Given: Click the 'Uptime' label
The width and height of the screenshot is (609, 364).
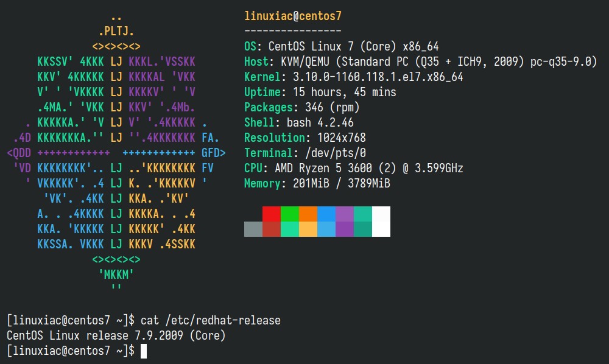Looking at the screenshot, I should [x=262, y=92].
